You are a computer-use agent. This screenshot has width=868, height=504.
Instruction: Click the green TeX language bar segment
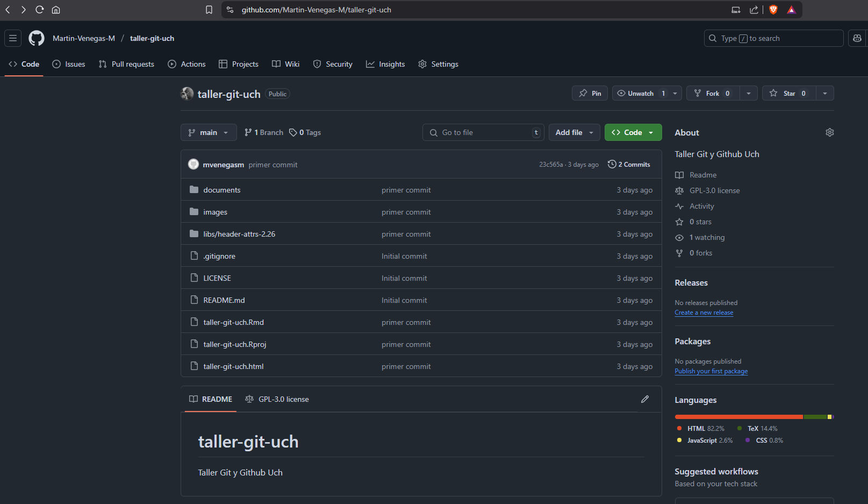(x=815, y=417)
